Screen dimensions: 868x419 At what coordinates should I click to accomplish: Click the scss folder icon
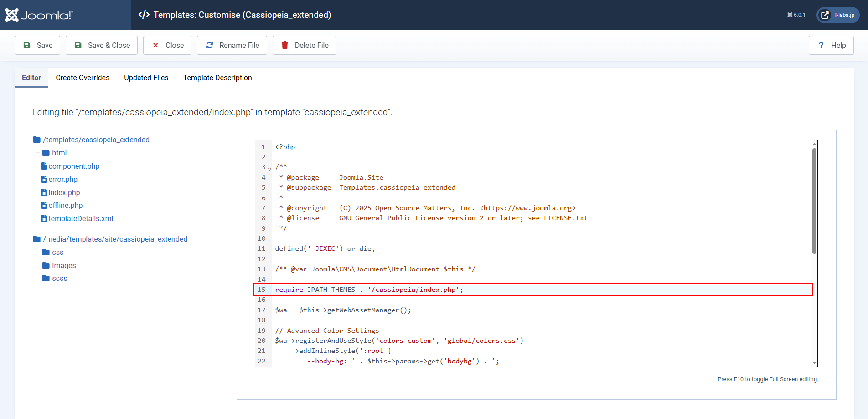[x=46, y=278]
